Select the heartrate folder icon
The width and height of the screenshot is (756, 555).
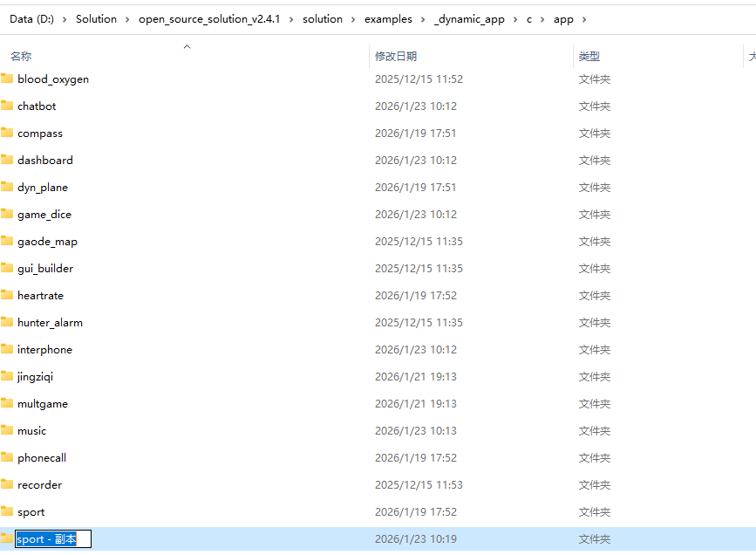click(7, 294)
